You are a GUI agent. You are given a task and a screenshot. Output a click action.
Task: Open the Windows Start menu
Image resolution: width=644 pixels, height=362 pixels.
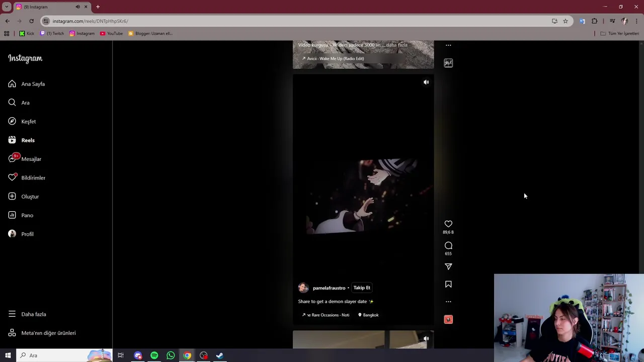click(x=8, y=355)
